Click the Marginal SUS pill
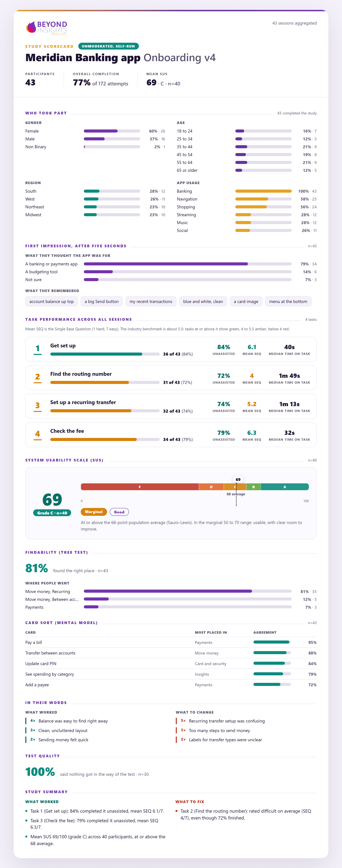 point(94,512)
